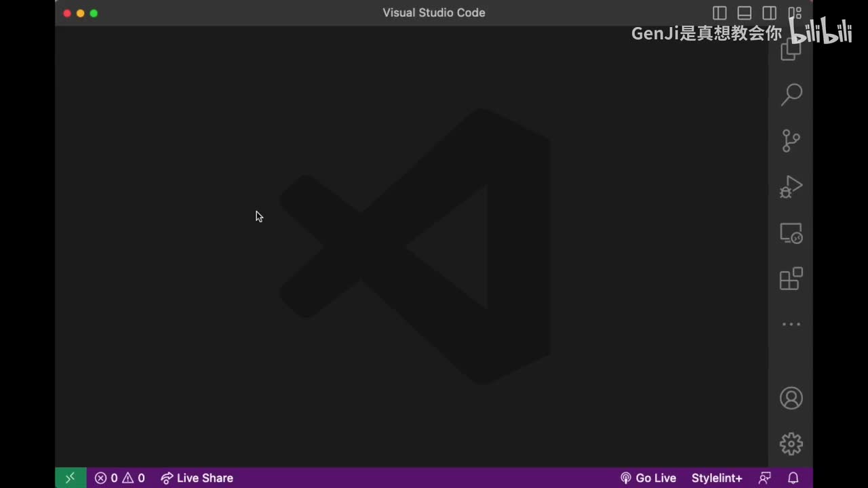Image resolution: width=868 pixels, height=488 pixels.
Task: Open the notifications bell
Action: click(793, 478)
